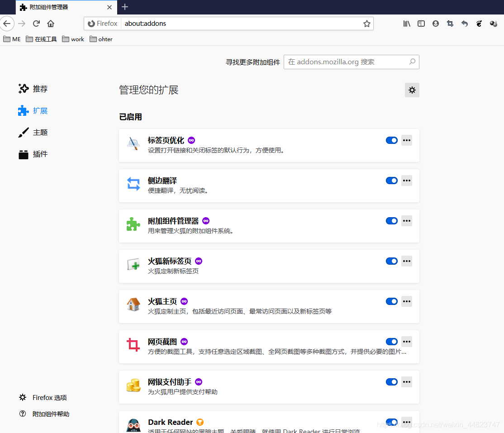Open more options for Dark Reader
The image size is (504, 433).
point(407,422)
